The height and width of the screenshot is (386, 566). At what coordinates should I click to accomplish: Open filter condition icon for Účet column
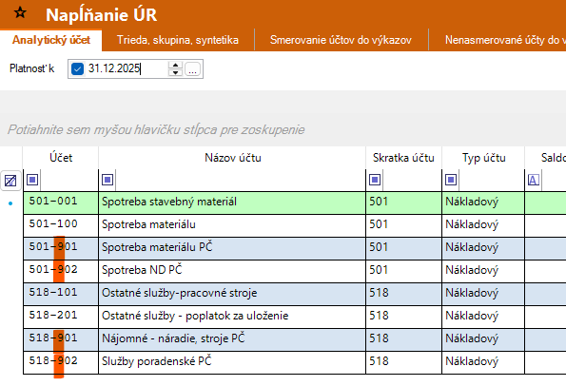point(32,179)
